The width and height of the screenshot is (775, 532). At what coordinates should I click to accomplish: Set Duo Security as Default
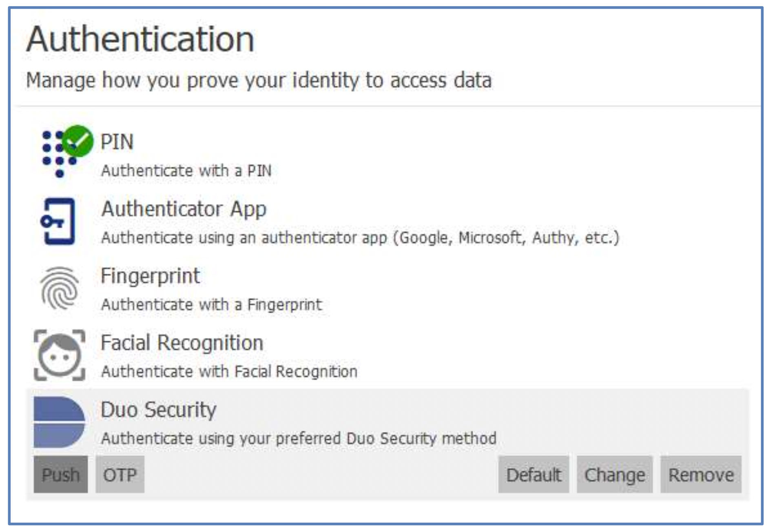[534, 475]
